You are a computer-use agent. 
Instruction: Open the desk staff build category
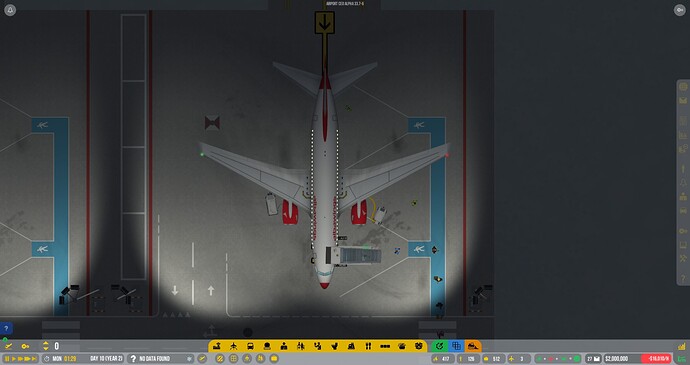[284, 347]
